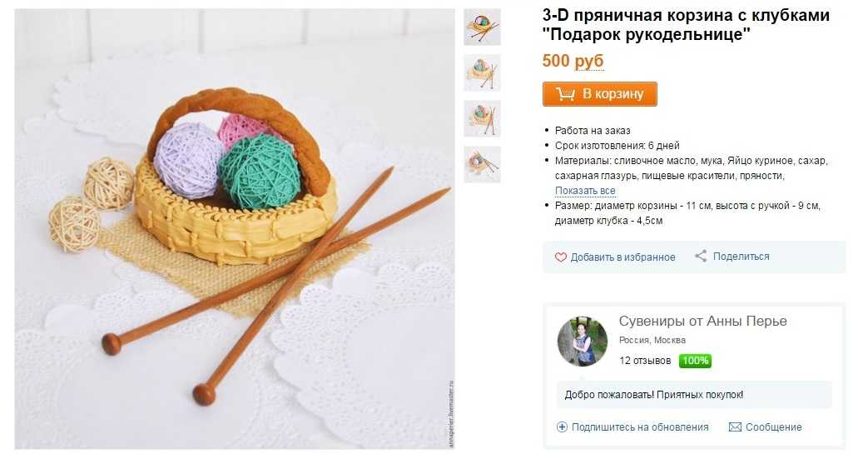Click the share icon next to Поделиться

point(701,256)
